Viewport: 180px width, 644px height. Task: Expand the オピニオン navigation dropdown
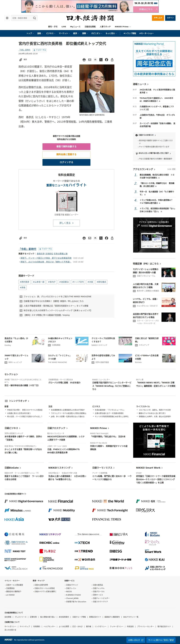pyautogui.click(x=97, y=33)
